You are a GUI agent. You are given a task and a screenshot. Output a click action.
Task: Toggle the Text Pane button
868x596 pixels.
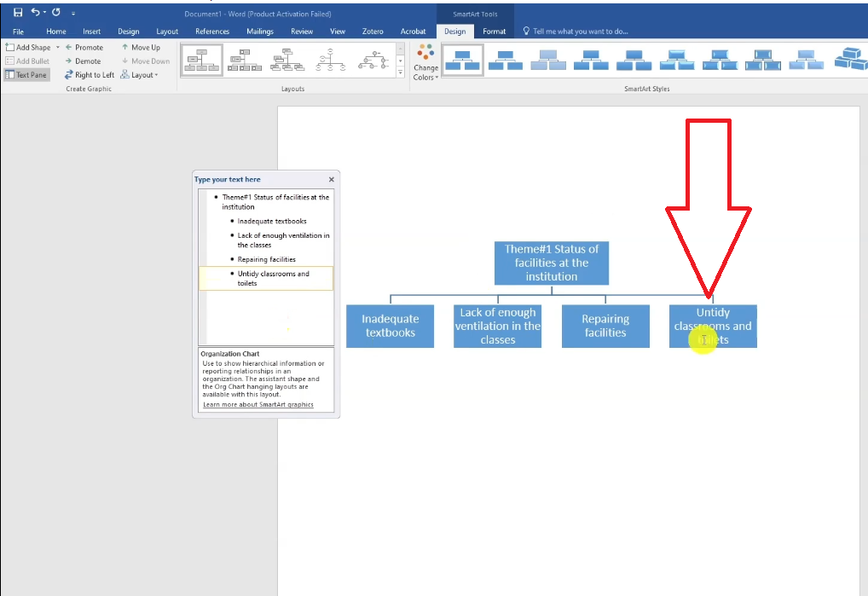[26, 75]
